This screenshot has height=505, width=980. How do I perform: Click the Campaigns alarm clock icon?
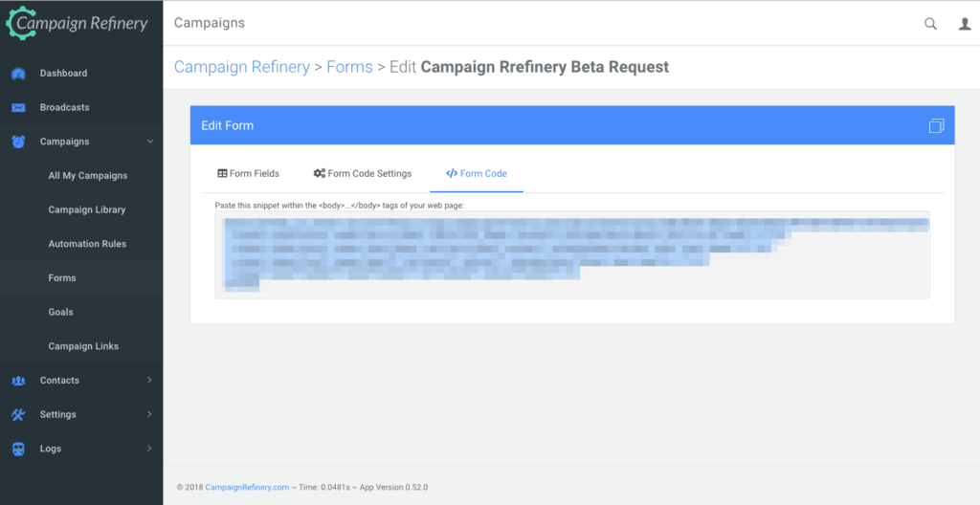click(18, 142)
